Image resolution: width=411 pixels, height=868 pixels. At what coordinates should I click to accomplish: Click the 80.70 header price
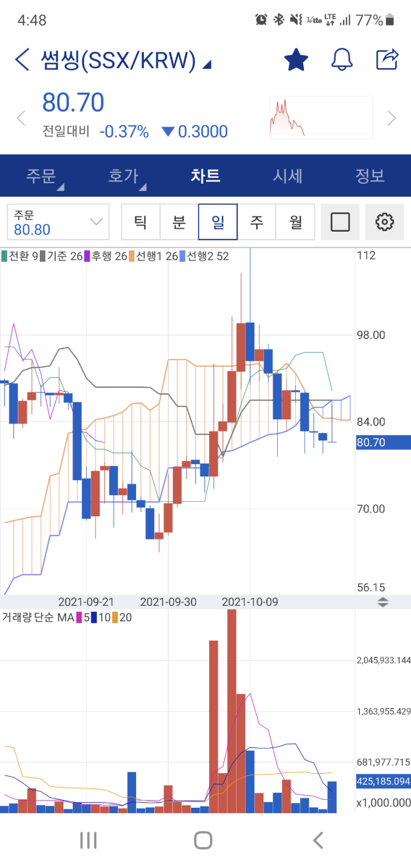coord(73,102)
